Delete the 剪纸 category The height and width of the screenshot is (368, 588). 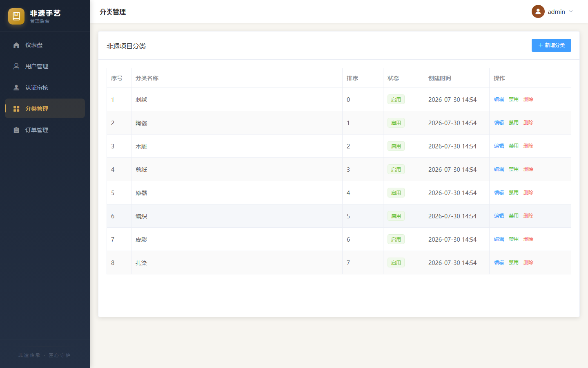coord(528,169)
